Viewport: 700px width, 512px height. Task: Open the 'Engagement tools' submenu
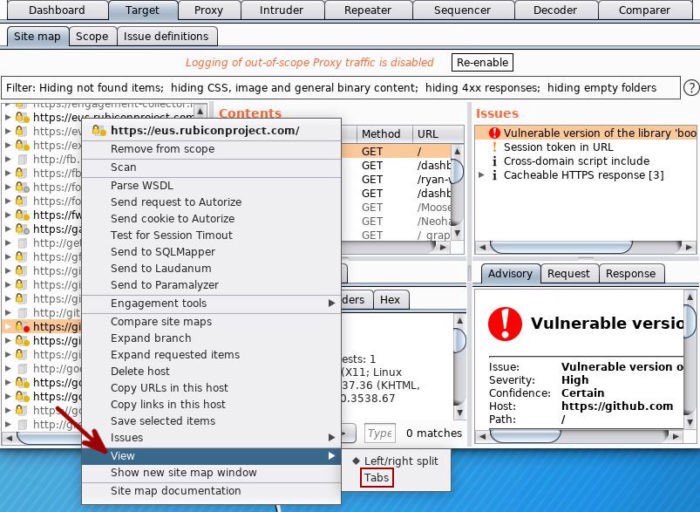coord(212,303)
